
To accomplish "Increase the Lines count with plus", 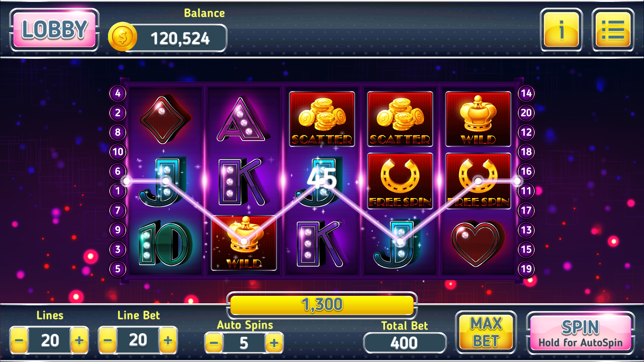I will (x=79, y=341).
